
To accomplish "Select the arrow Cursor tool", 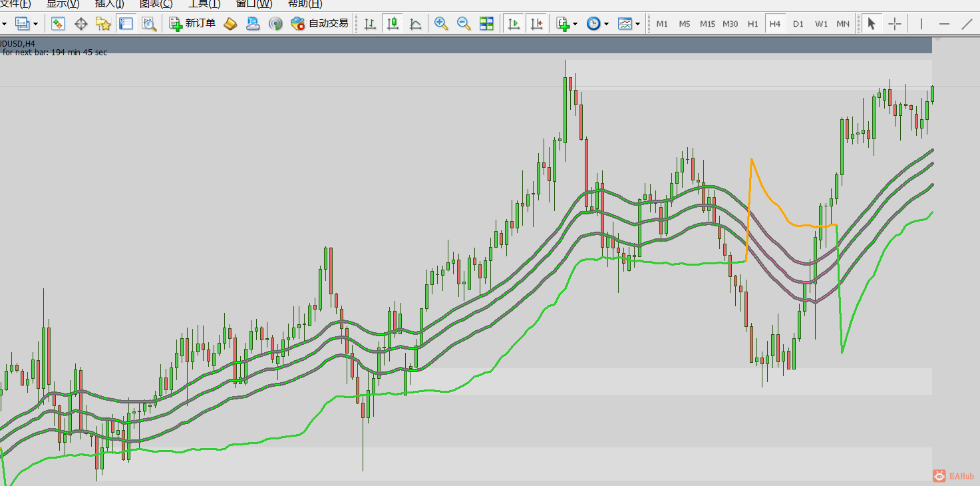I will click(872, 24).
